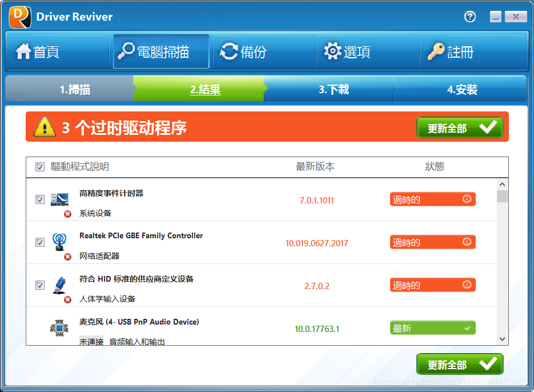534x392 pixels.
Task: Minimize the Driver Reviver window
Action: [x=496, y=17]
